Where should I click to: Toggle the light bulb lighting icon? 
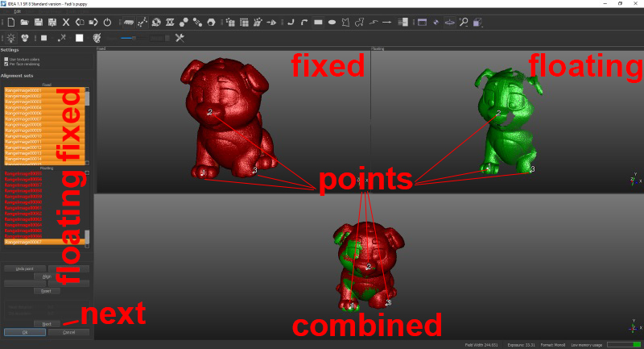click(x=11, y=38)
